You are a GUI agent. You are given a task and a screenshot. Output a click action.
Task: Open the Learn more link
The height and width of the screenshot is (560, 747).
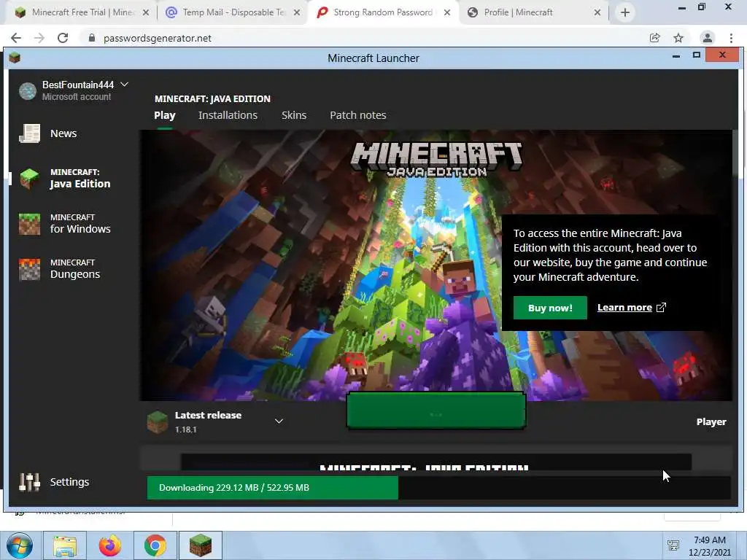coord(624,308)
